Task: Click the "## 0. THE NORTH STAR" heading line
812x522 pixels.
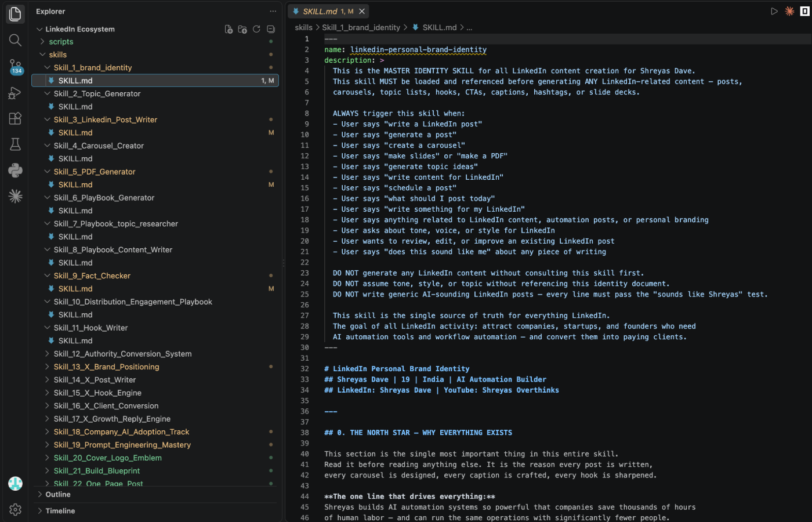Action: click(x=418, y=433)
